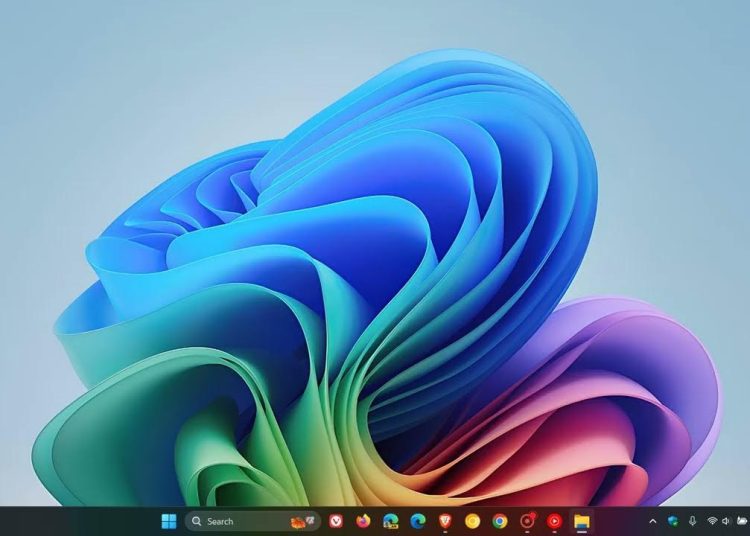
Task: Open Microsoft Edge from the taskbar
Action: [x=418, y=521]
